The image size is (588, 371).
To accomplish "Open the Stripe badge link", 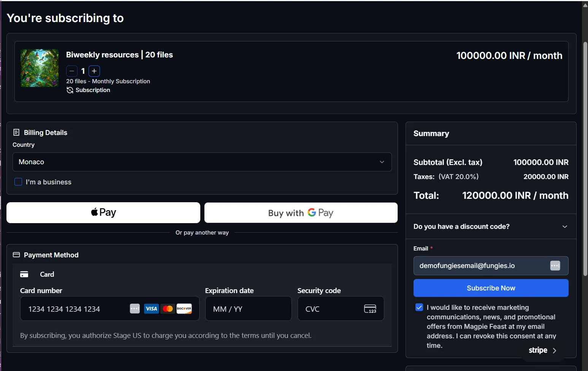I will pos(543,350).
